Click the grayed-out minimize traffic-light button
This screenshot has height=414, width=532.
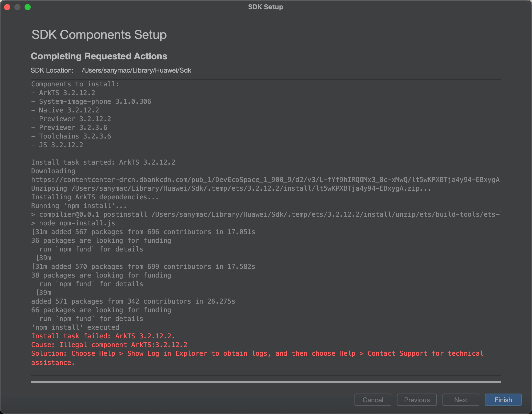[x=18, y=7]
